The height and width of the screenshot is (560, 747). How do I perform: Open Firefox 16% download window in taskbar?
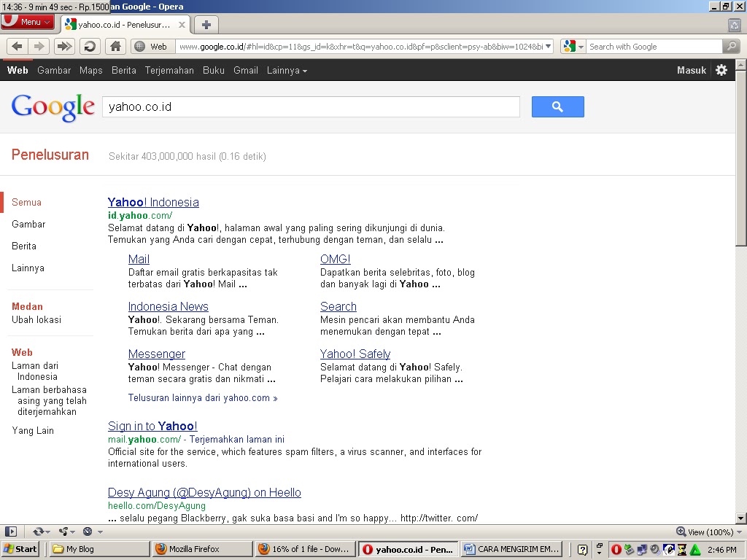click(306, 549)
